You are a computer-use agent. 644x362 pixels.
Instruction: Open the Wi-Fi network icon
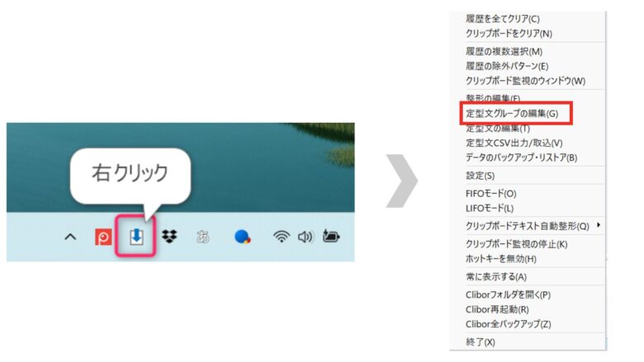point(282,237)
